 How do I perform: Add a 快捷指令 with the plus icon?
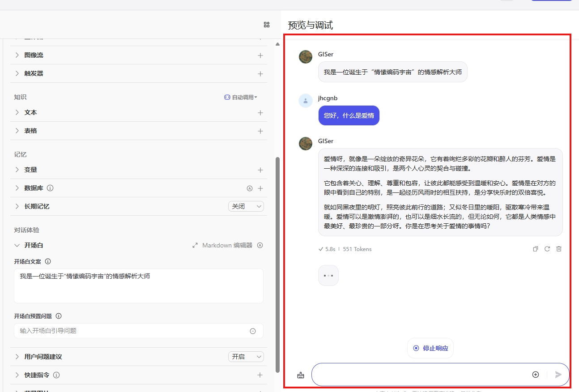click(260, 375)
